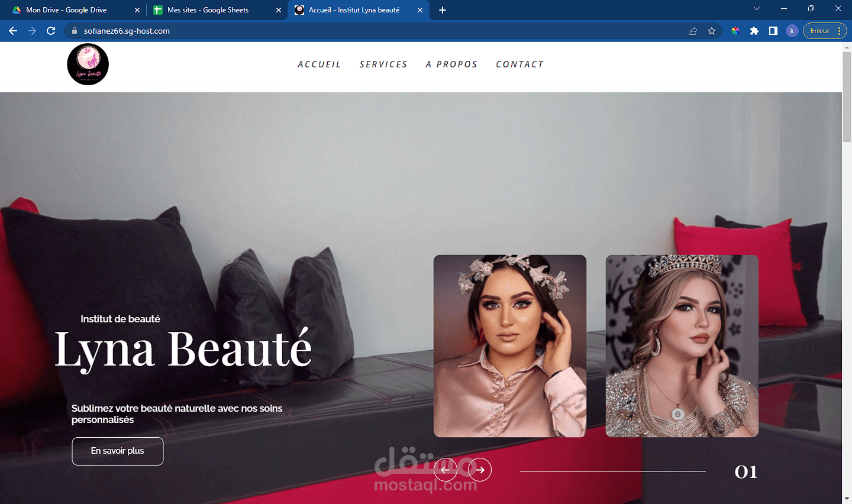Bookmark this page with the star icon
852x504 pixels.
(712, 31)
